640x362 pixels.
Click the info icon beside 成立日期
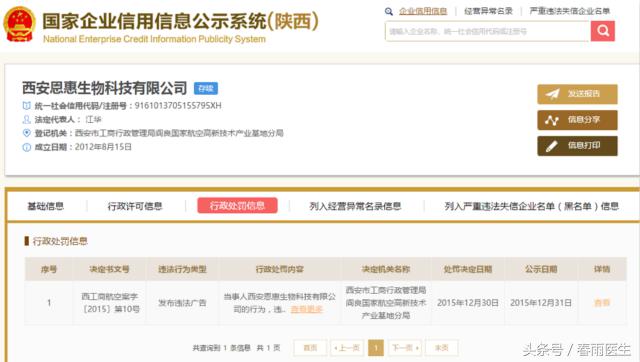pyautogui.click(x=27, y=147)
